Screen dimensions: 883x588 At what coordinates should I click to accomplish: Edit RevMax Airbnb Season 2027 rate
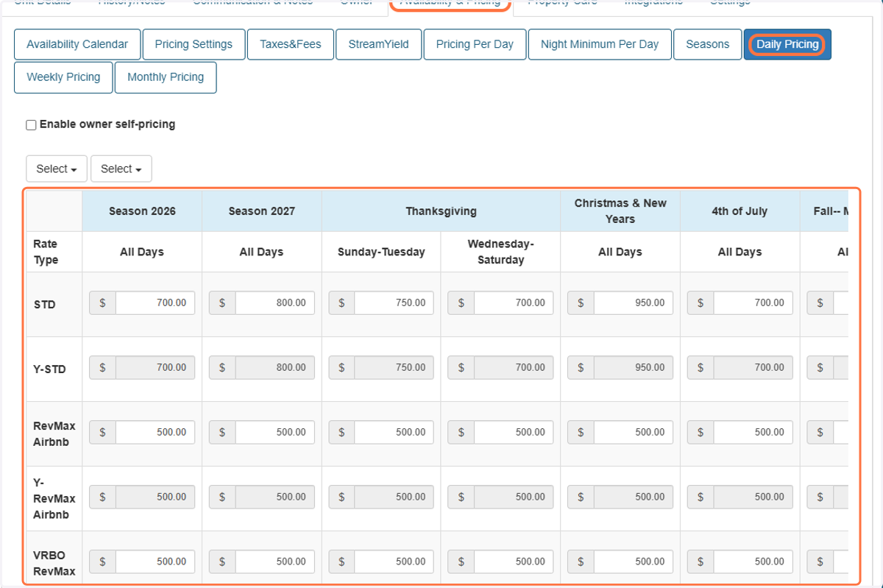(275, 432)
